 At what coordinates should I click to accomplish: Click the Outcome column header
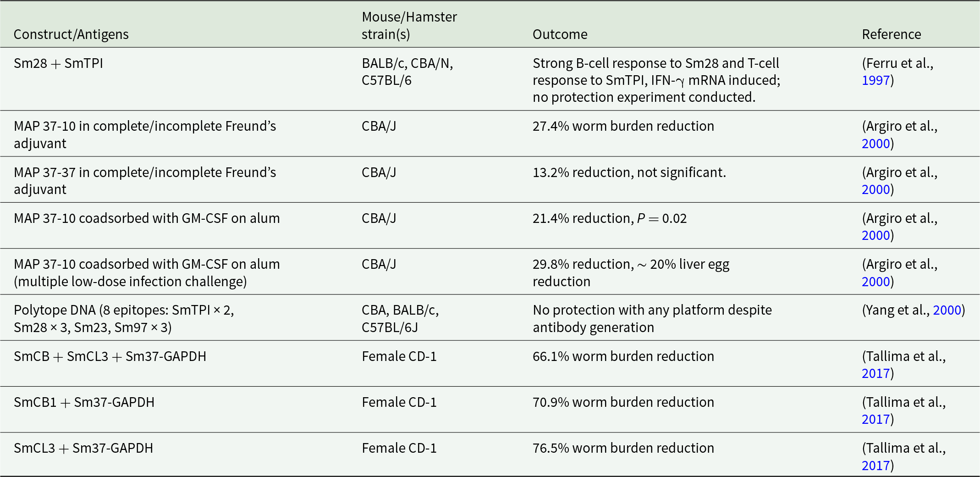tap(560, 34)
